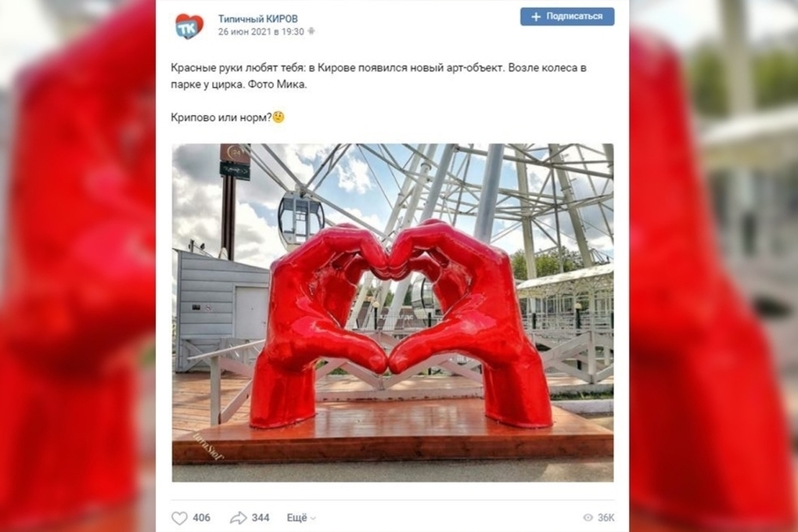Click the blurred background left of the post

pyautogui.click(x=77, y=266)
